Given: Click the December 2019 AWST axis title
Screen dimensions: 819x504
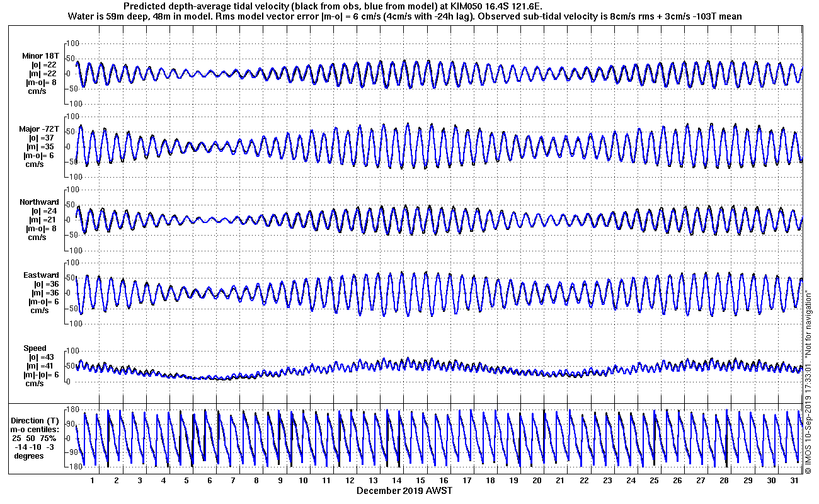Looking at the screenshot, I should [404, 490].
